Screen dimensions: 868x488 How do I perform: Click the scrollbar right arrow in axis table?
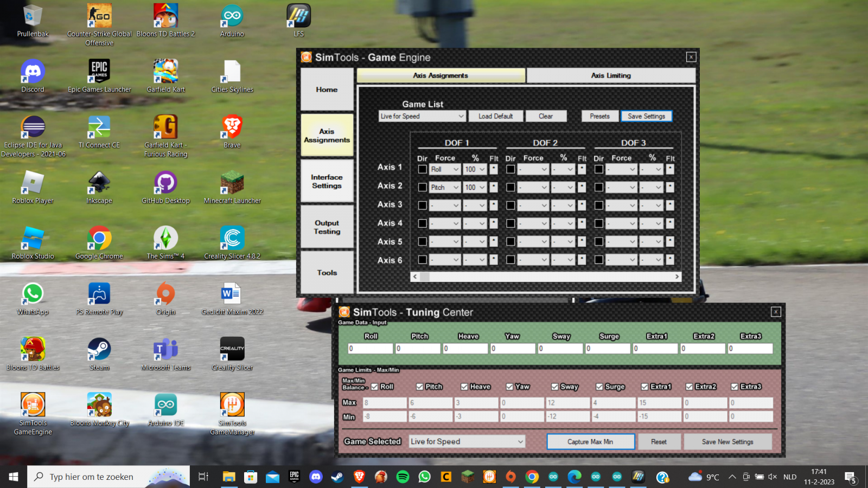(676, 277)
